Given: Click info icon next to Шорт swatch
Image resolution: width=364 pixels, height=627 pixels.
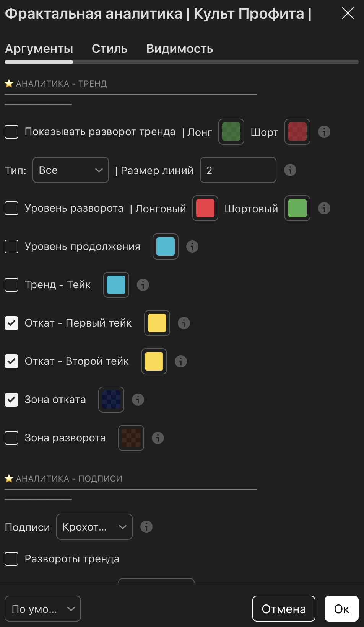Looking at the screenshot, I should tap(324, 132).
